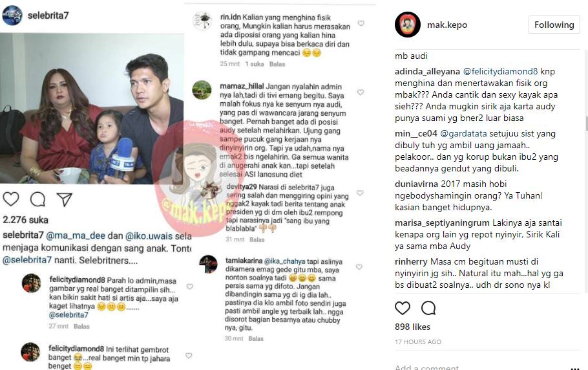Open the @iko.uwais mention in caption

pyautogui.click(x=149, y=235)
